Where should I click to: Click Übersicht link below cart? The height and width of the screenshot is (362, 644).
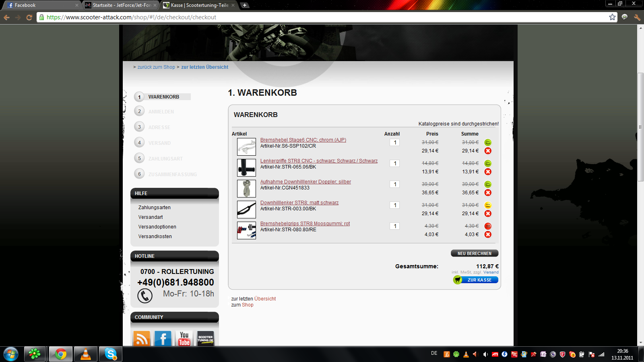[265, 299]
